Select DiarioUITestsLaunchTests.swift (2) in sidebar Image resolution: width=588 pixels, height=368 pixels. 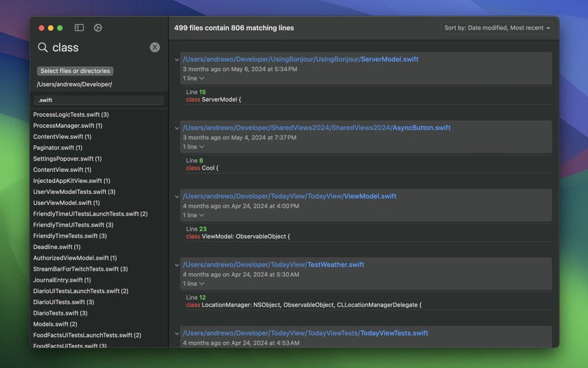[x=80, y=291]
